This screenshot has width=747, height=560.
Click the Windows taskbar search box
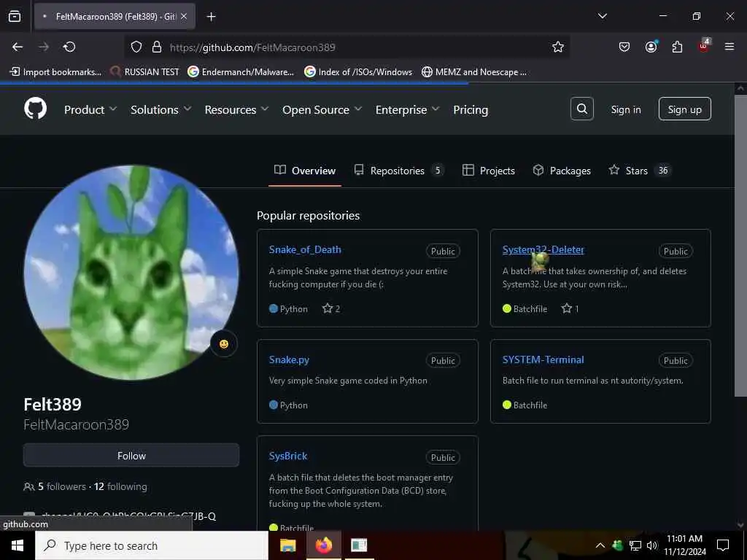click(152, 545)
